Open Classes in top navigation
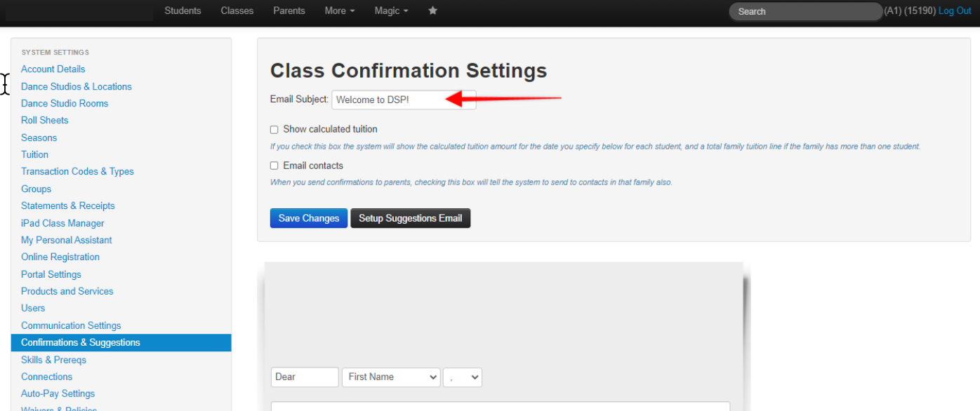This screenshot has height=411, width=980. pyautogui.click(x=237, y=11)
